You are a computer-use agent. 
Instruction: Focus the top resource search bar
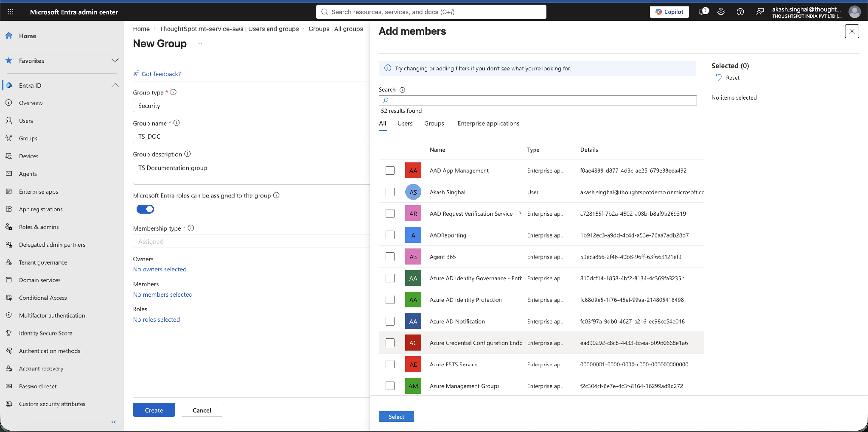(x=431, y=12)
